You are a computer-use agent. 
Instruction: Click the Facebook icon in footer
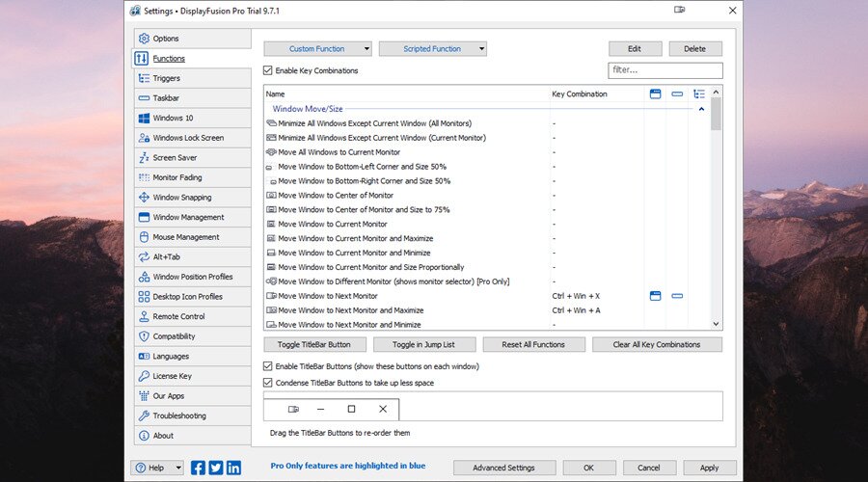point(199,468)
